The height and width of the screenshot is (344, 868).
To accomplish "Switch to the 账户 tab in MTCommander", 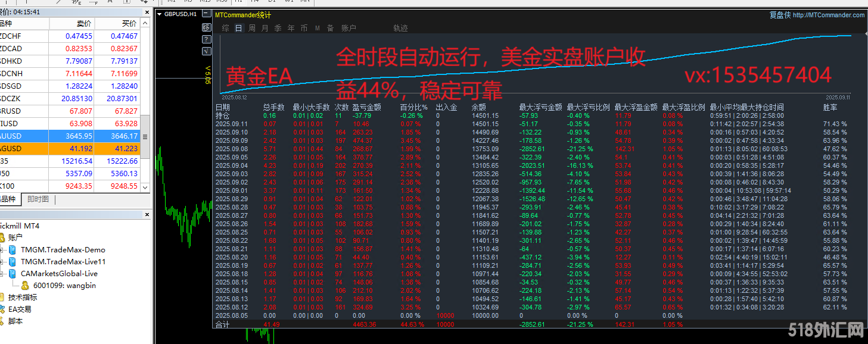I will point(349,27).
